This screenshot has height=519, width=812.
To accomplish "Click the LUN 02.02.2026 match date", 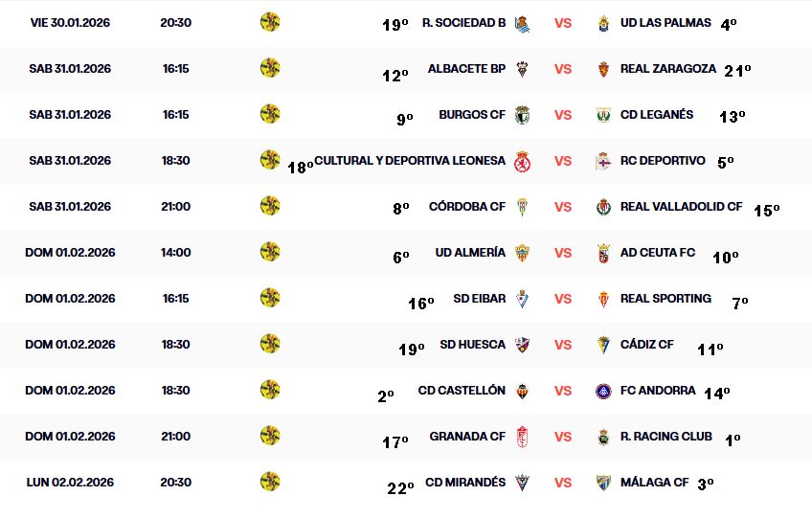I will (x=70, y=483).
